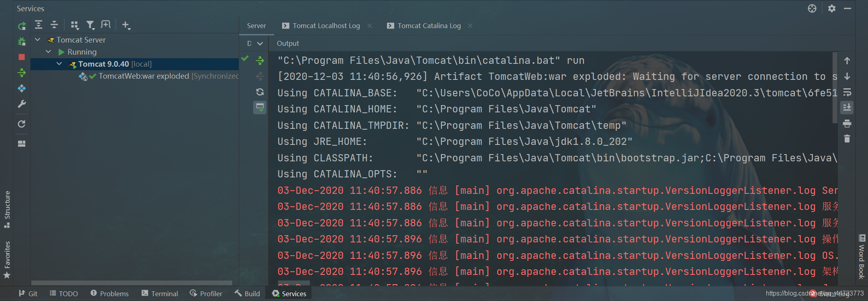Viewport: 868px width, 301px height.
Task: Click Deploy All icon in left sidebar
Action: tap(22, 73)
